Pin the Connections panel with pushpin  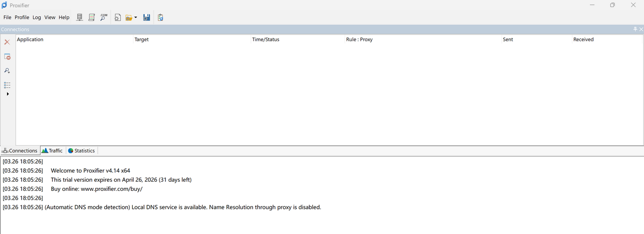coord(635,30)
